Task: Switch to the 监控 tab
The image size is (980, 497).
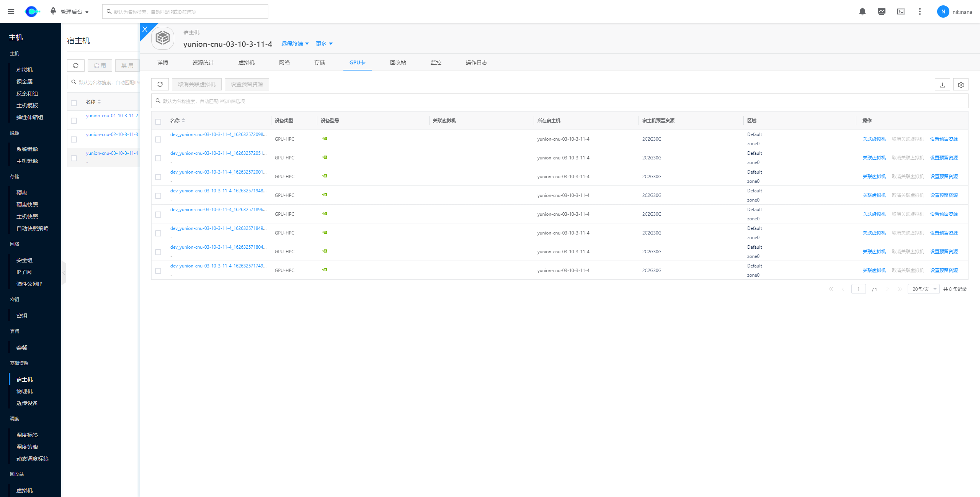Action: click(x=436, y=62)
